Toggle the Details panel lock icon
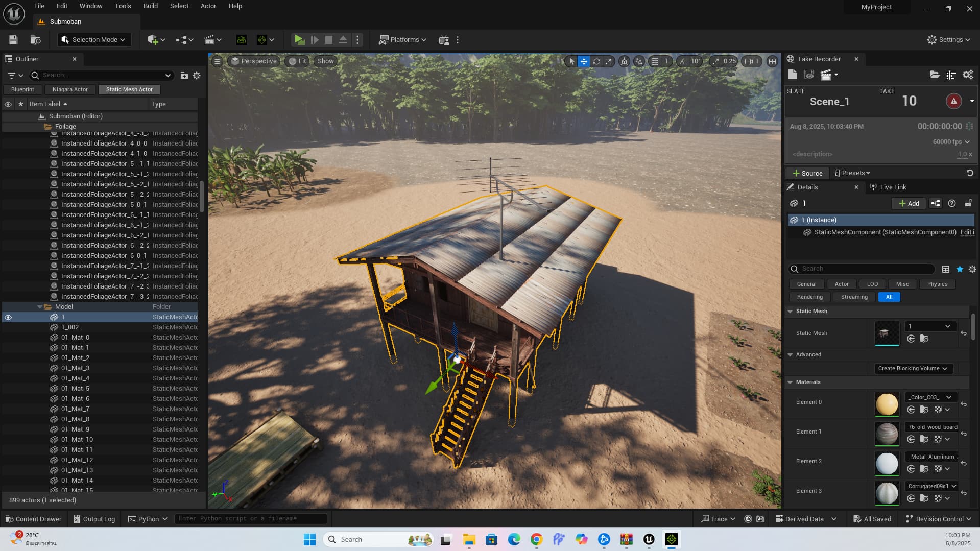Image resolution: width=980 pixels, height=551 pixels. 968,203
